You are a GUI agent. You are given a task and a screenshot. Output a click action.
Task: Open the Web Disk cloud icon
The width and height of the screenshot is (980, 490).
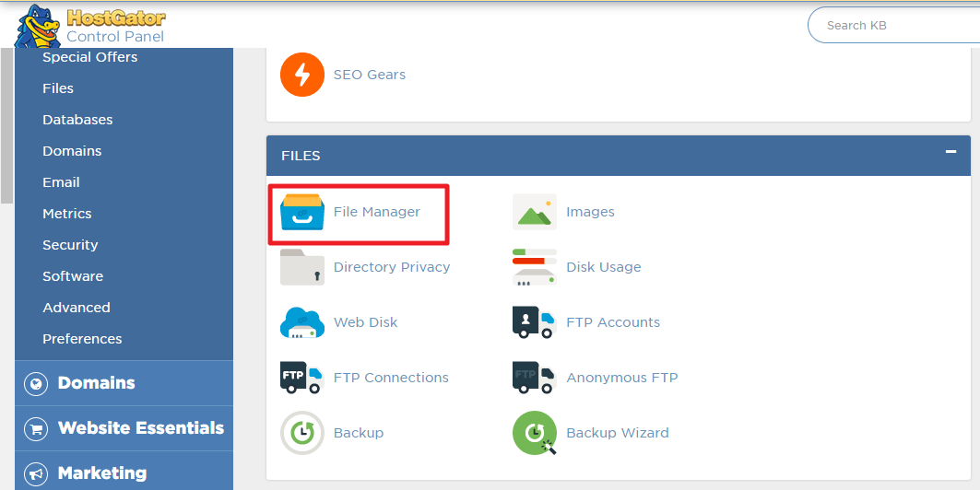(x=301, y=322)
